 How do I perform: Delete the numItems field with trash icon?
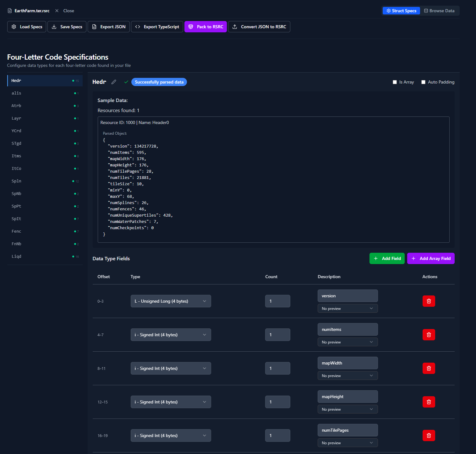pos(429,335)
